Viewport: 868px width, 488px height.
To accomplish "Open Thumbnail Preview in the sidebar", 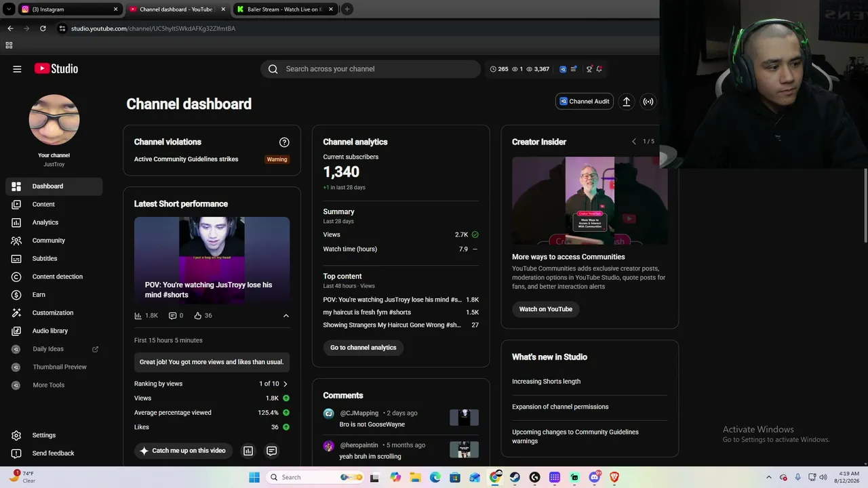I will click(x=54, y=367).
